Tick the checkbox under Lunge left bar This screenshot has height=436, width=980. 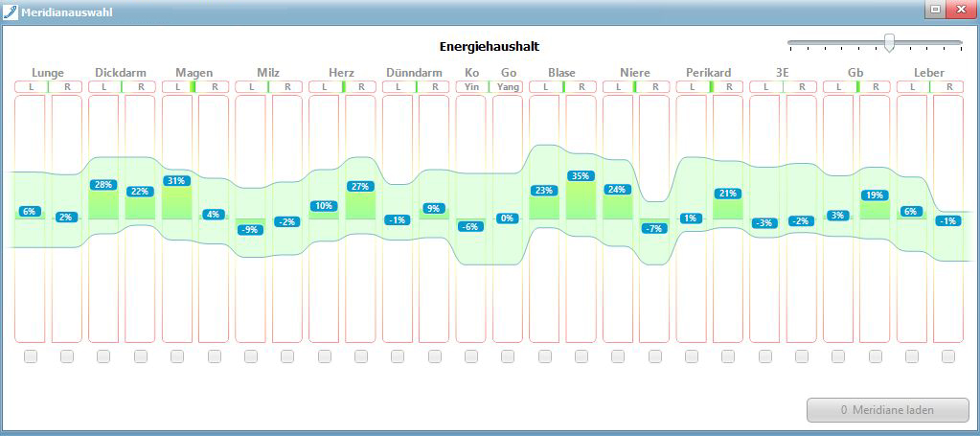click(x=30, y=356)
